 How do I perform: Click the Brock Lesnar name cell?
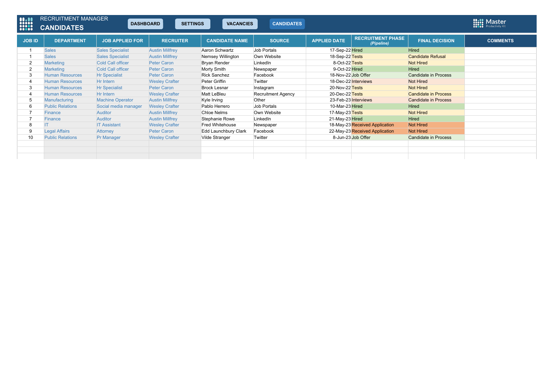pyautogui.click(x=227, y=88)
